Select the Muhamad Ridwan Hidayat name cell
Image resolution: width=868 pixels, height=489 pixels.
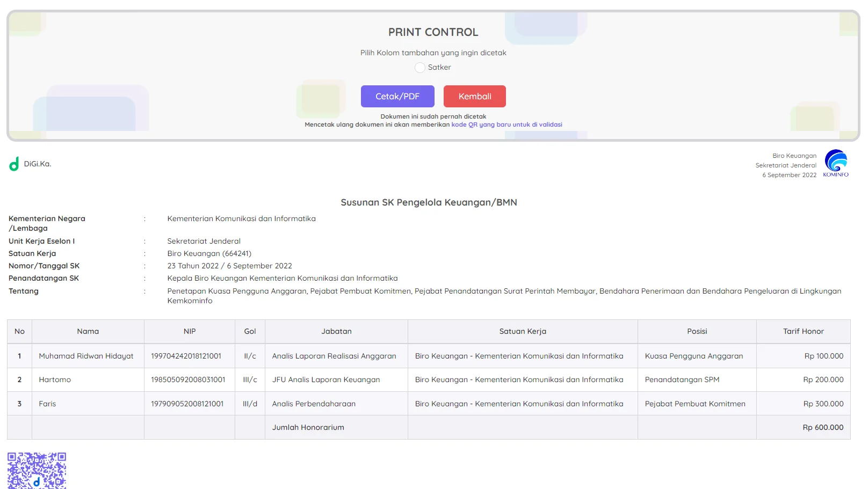(x=86, y=356)
